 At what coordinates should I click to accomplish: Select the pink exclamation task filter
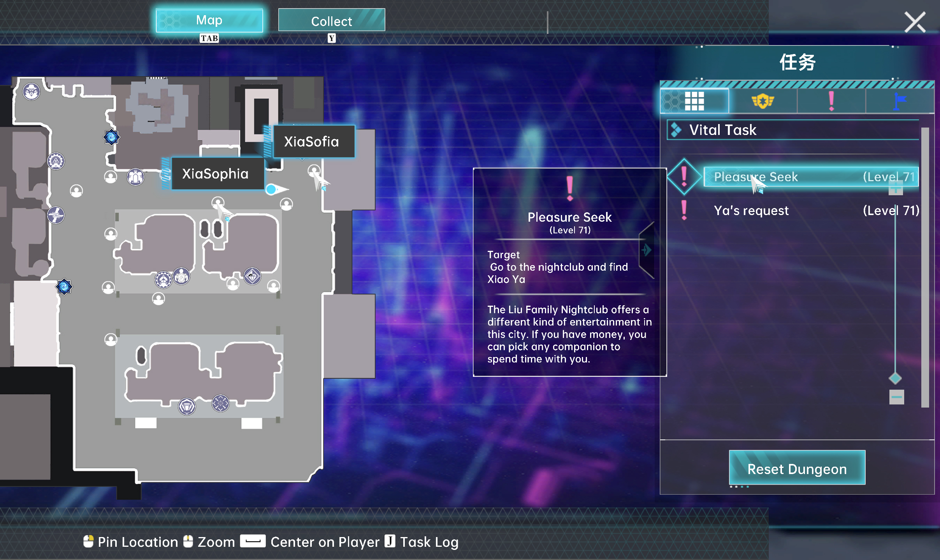(831, 101)
